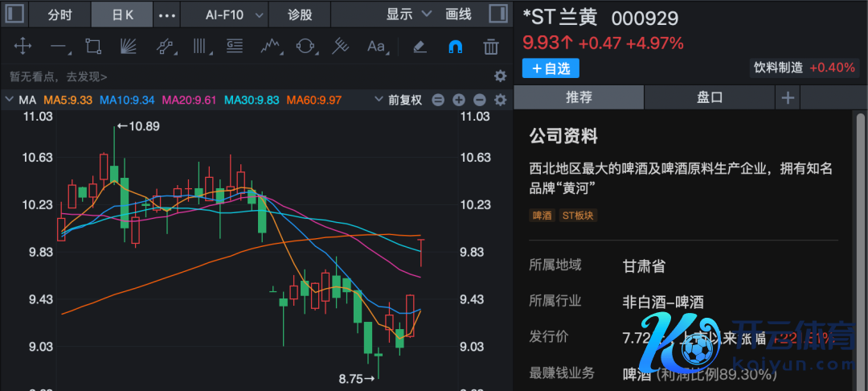This screenshot has width=868, height=391.
Task: Pick the fan lines drawing tool
Action: 129,47
